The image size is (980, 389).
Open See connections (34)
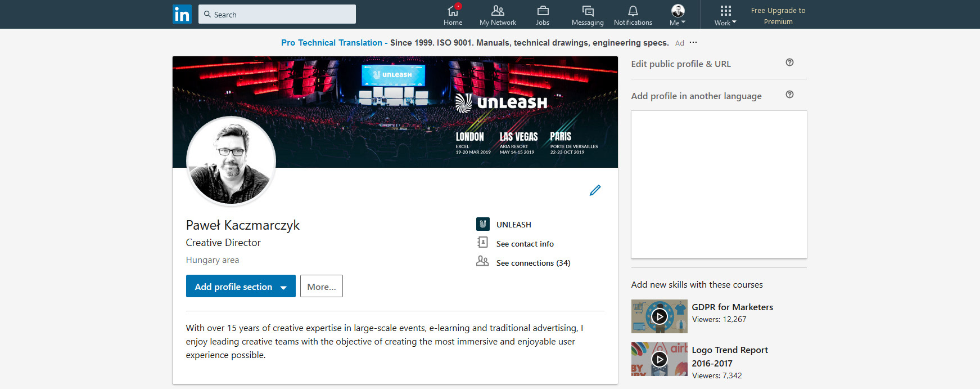tap(534, 263)
